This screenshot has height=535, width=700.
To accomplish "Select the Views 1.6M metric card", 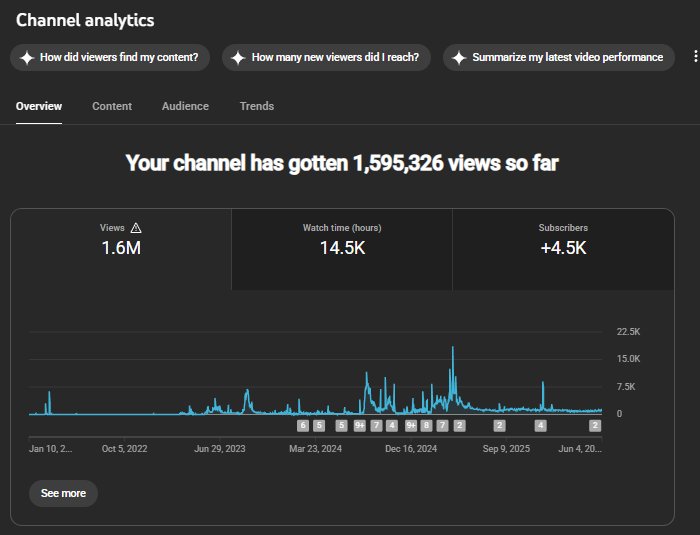I will [x=121, y=249].
